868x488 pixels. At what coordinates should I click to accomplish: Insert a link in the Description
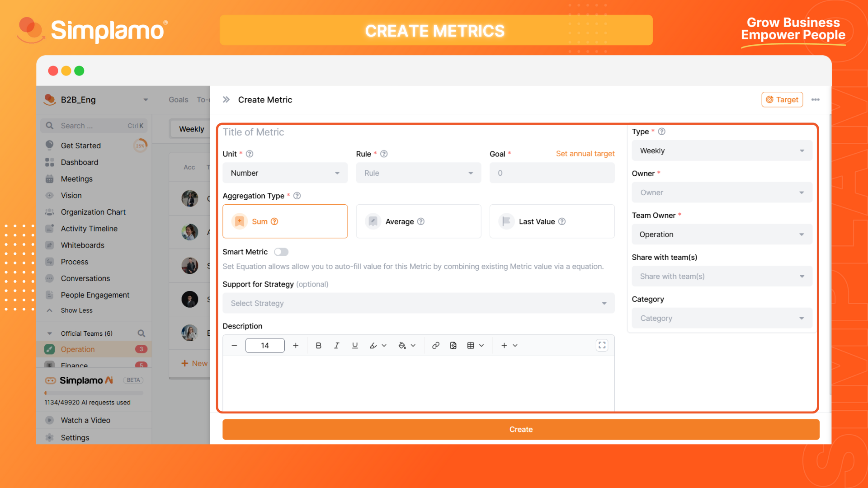436,346
